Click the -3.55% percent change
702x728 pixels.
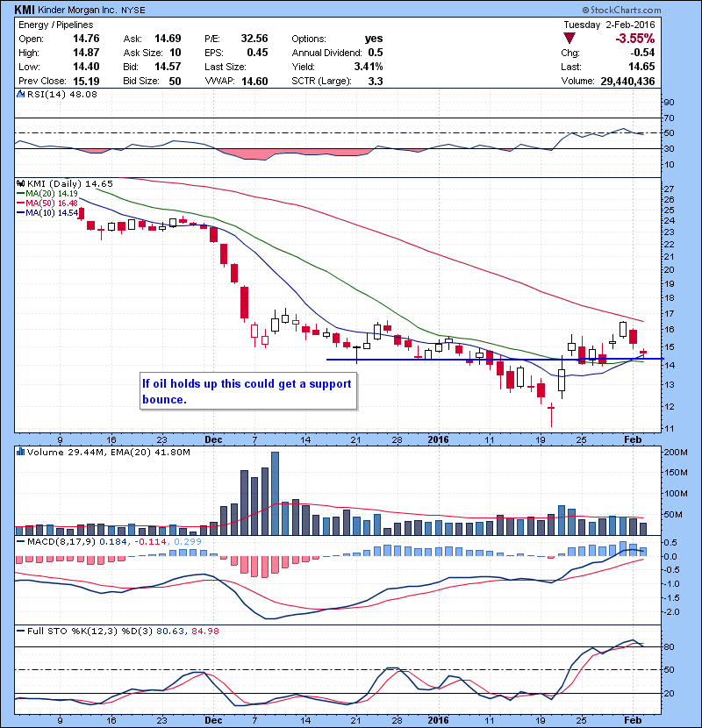coord(634,38)
